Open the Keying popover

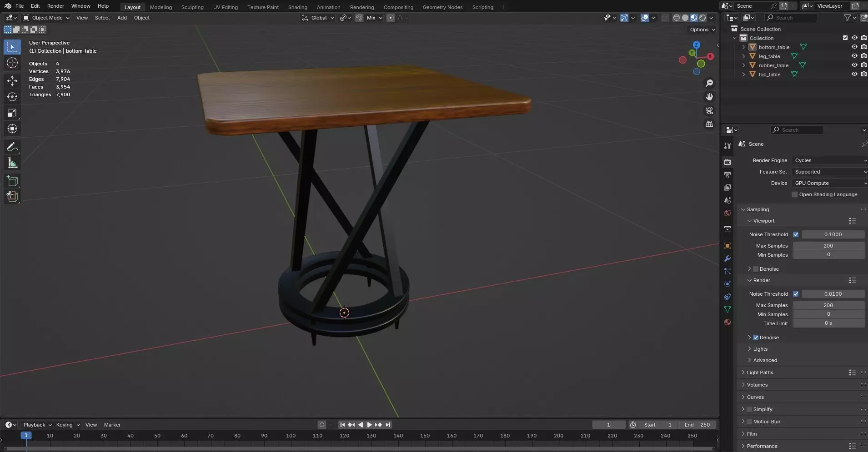coord(68,425)
